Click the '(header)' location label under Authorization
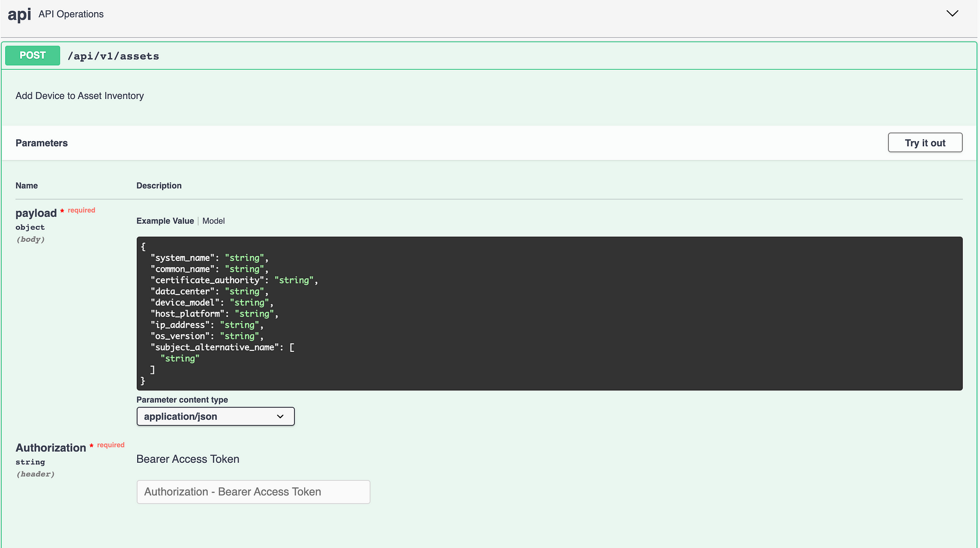Screen dimensions: 980x548 35,474
